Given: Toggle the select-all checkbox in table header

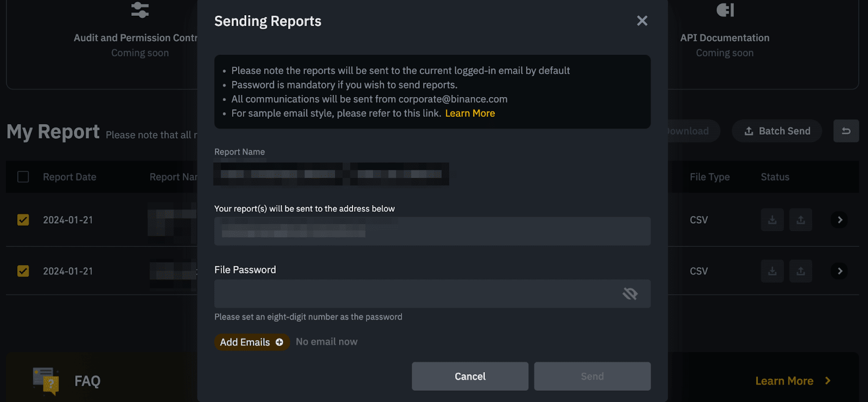Looking at the screenshot, I should coord(23,177).
